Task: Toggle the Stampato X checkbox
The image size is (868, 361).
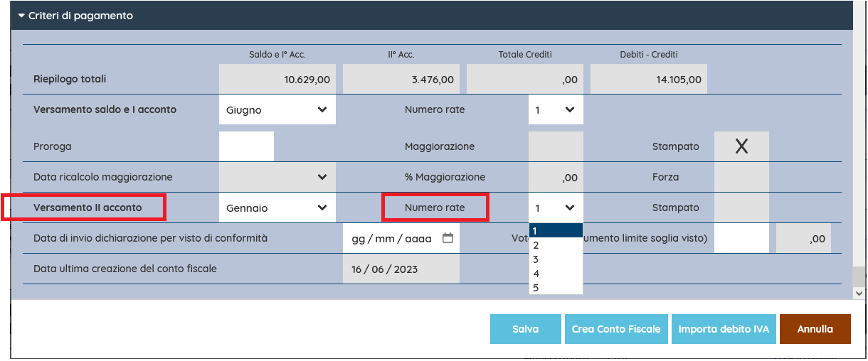Action: (x=741, y=146)
